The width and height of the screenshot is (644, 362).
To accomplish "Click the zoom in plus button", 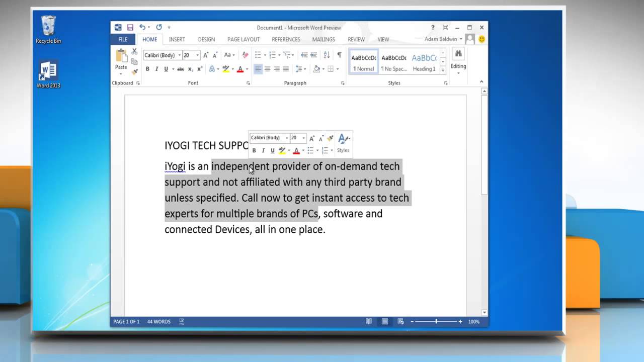I will coord(460,321).
